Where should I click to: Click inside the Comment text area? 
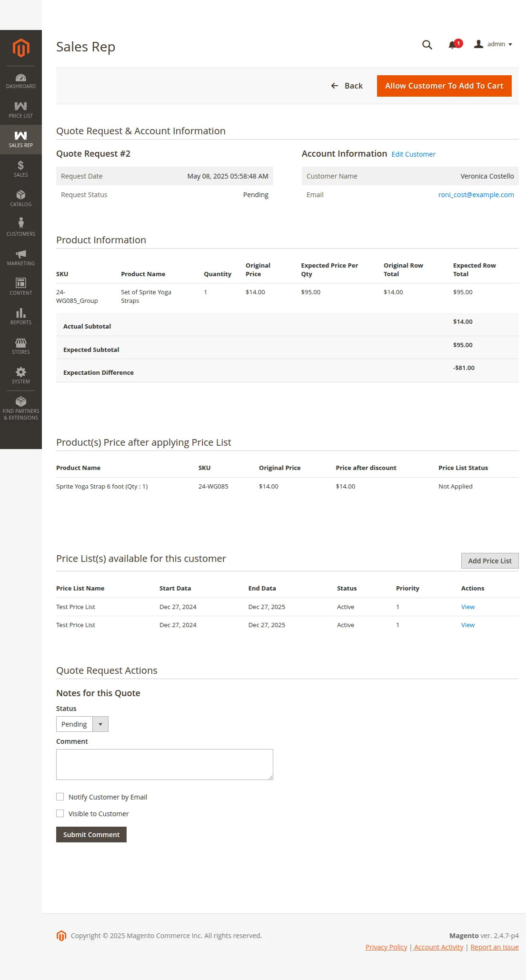164,764
